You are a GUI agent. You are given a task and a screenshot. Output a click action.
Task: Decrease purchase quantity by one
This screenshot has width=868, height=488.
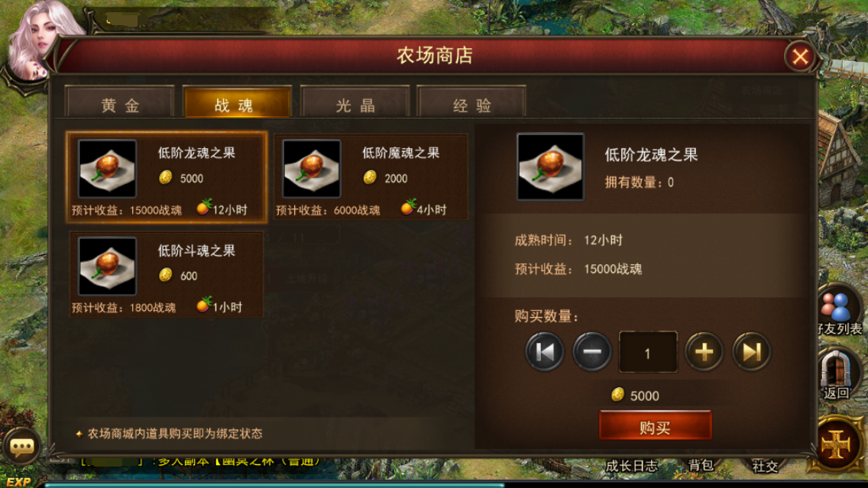pyautogui.click(x=591, y=351)
